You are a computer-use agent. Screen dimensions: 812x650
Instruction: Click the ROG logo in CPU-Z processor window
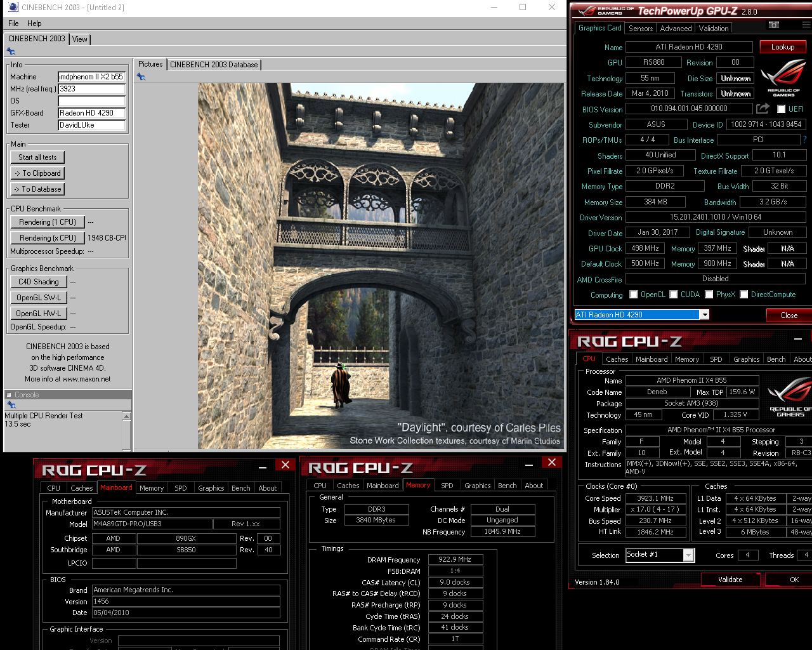789,397
